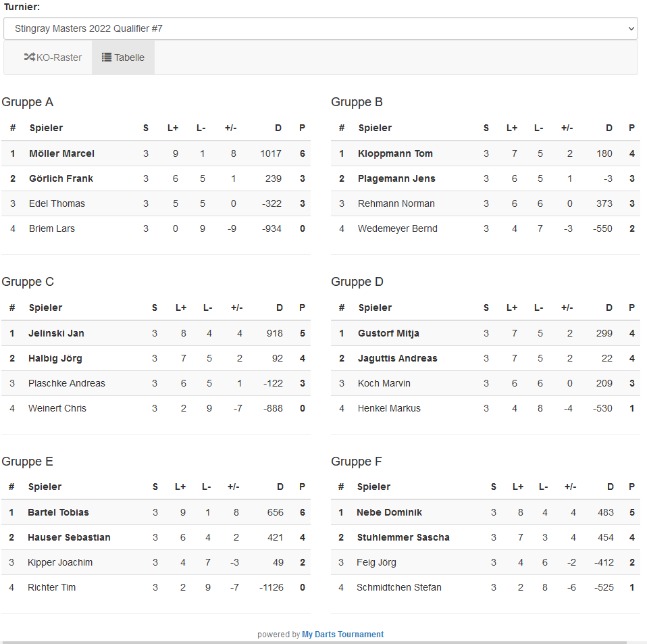Open the My Darts Tournament link
The image size is (647, 644).
[x=342, y=635]
